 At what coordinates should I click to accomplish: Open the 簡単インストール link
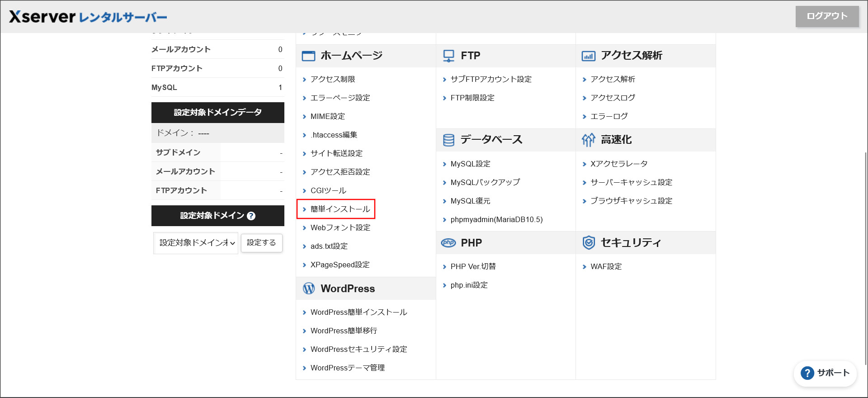click(340, 209)
